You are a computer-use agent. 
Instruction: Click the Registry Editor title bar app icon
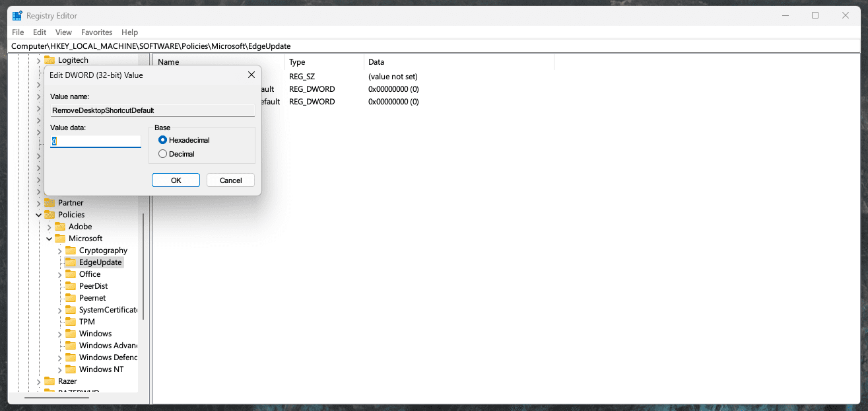[17, 15]
